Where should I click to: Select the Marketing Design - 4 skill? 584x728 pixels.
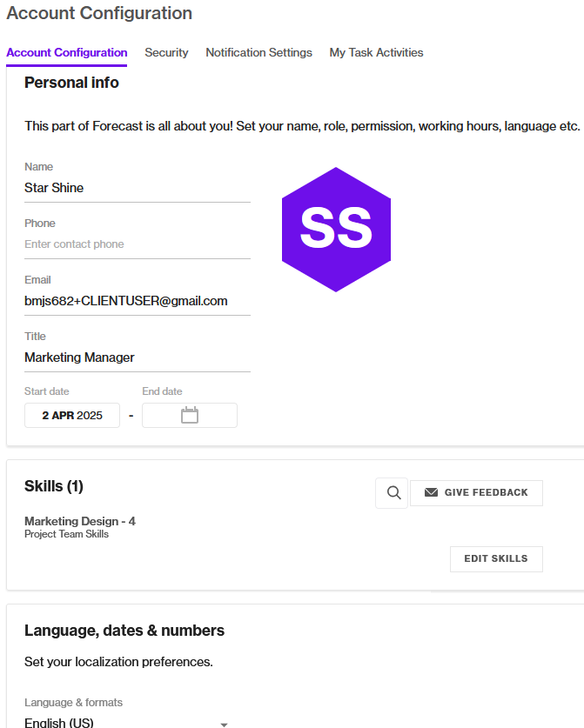point(80,521)
